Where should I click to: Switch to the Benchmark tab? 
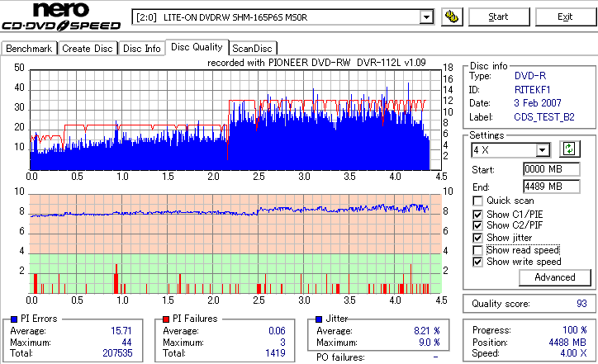29,49
